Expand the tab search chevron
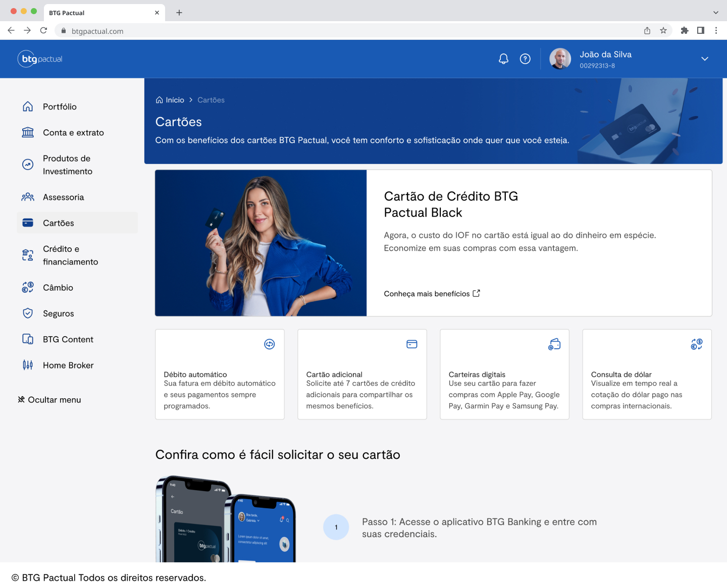The width and height of the screenshot is (727, 588). (x=715, y=13)
